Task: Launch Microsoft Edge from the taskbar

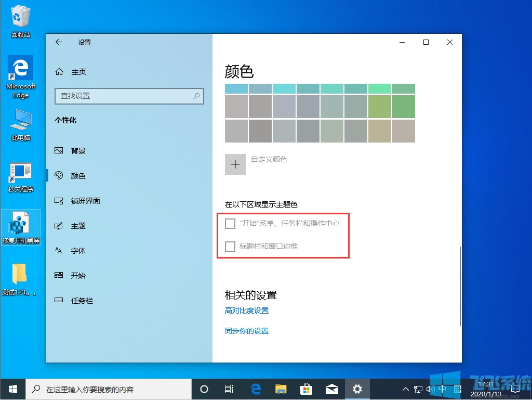Action: coord(255,389)
